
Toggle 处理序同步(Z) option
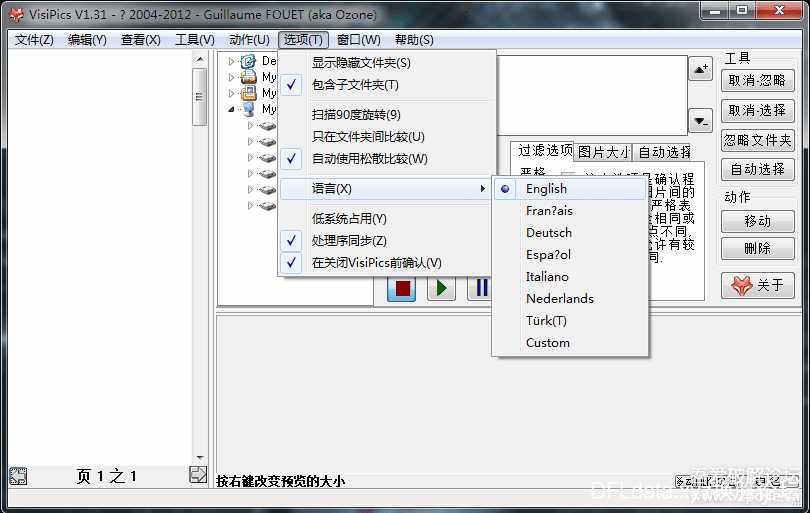(385, 240)
